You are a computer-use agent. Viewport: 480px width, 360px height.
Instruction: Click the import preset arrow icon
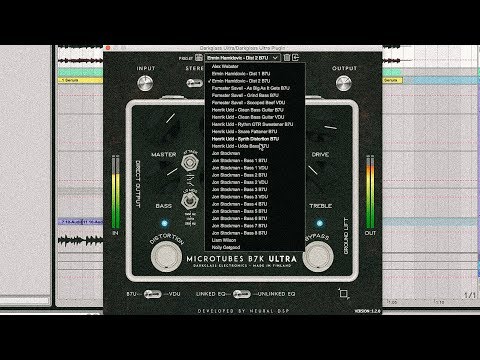tap(295, 58)
